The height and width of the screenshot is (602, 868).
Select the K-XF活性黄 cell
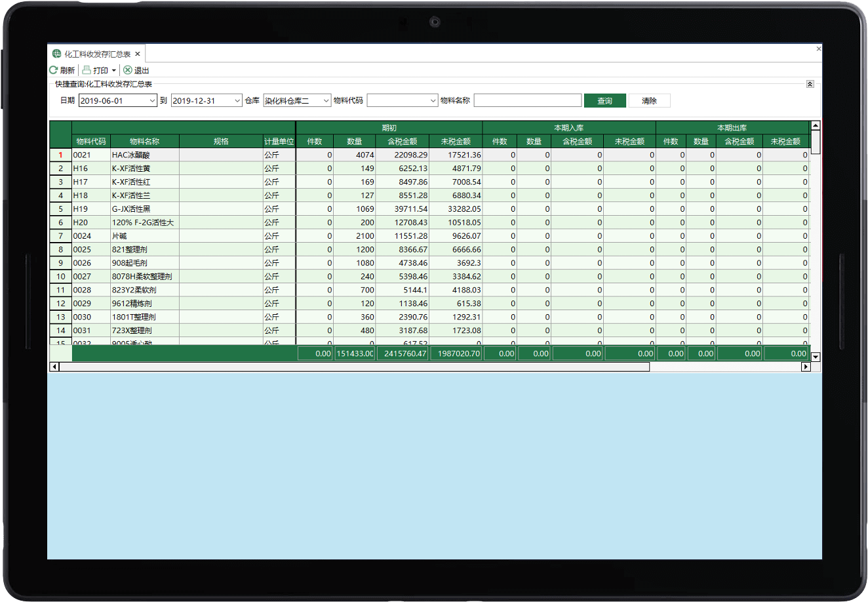click(x=145, y=169)
